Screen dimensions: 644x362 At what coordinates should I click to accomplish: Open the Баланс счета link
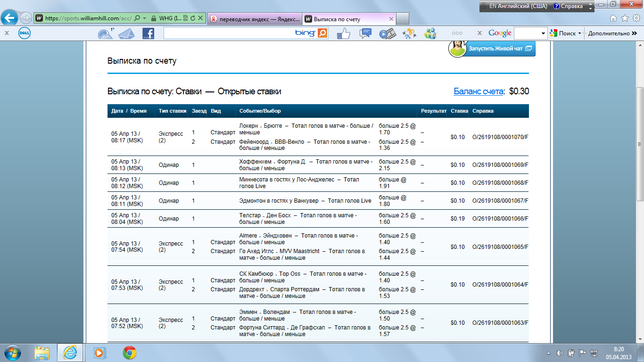(479, 91)
